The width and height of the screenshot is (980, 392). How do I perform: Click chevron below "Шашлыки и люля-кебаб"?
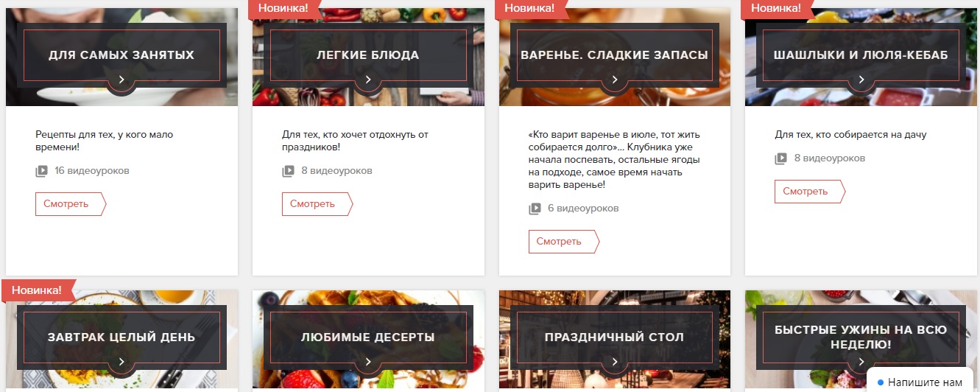point(861,80)
